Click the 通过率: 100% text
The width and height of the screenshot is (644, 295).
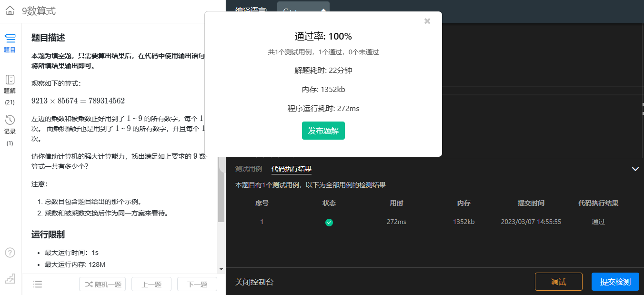point(323,36)
